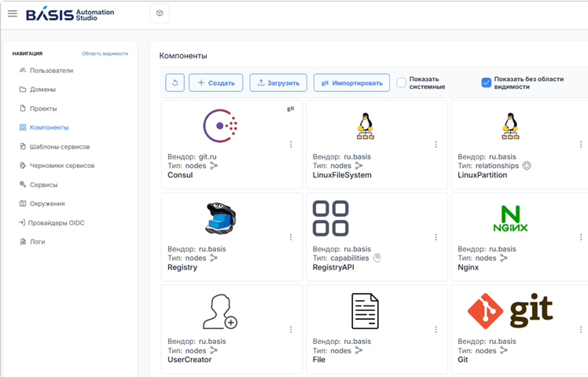Click nodes type icon on UserCreator card
The image size is (588, 377).
pyautogui.click(x=214, y=350)
